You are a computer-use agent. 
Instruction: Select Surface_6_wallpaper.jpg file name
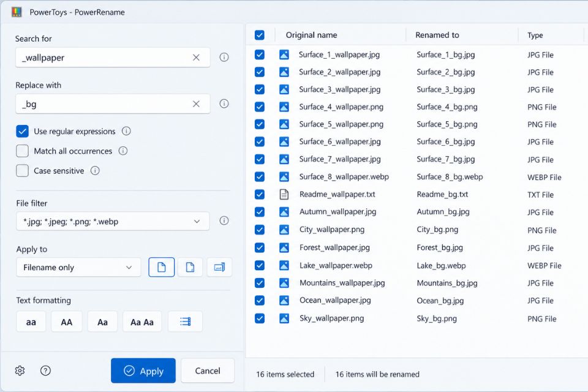click(340, 141)
